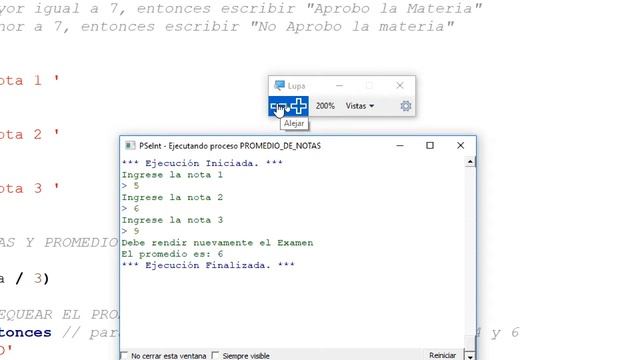Click the 'Ejecución Iniciada' line
The height and width of the screenshot is (360, 640).
pos(202,163)
